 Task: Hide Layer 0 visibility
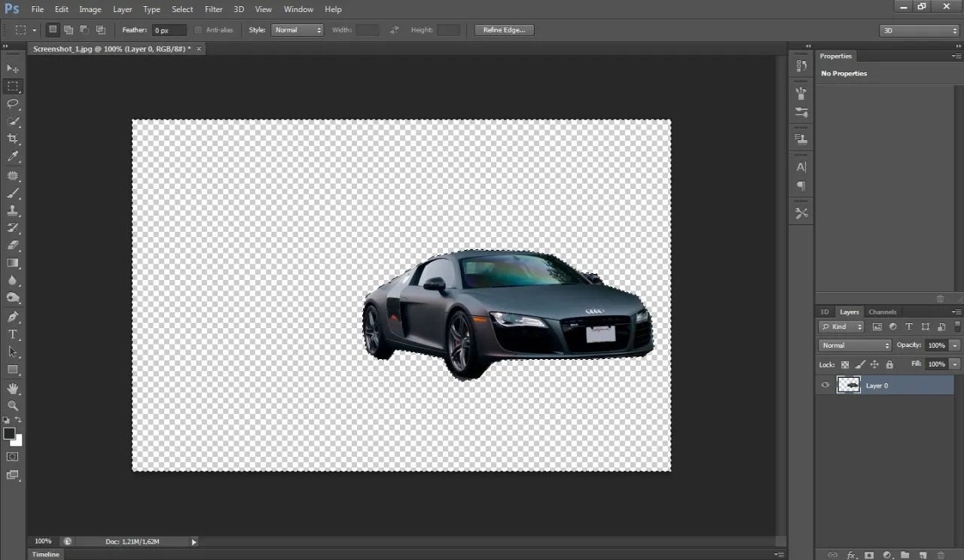[x=825, y=385]
